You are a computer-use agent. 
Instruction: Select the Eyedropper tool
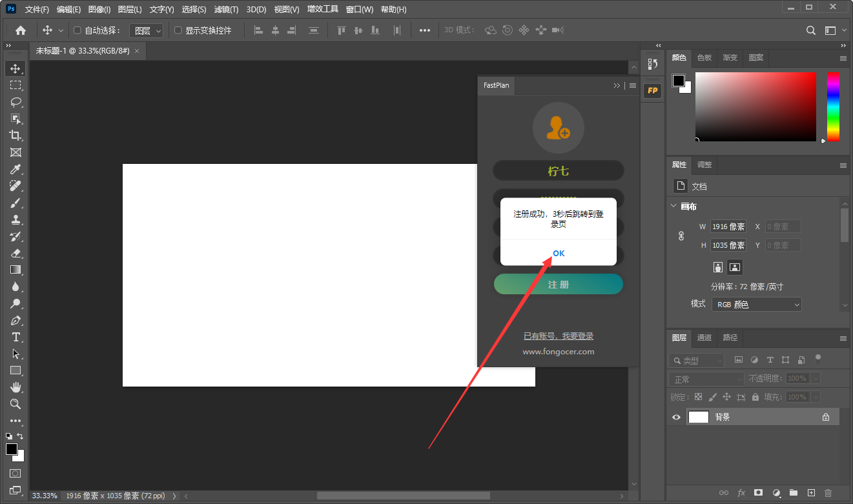click(15, 169)
